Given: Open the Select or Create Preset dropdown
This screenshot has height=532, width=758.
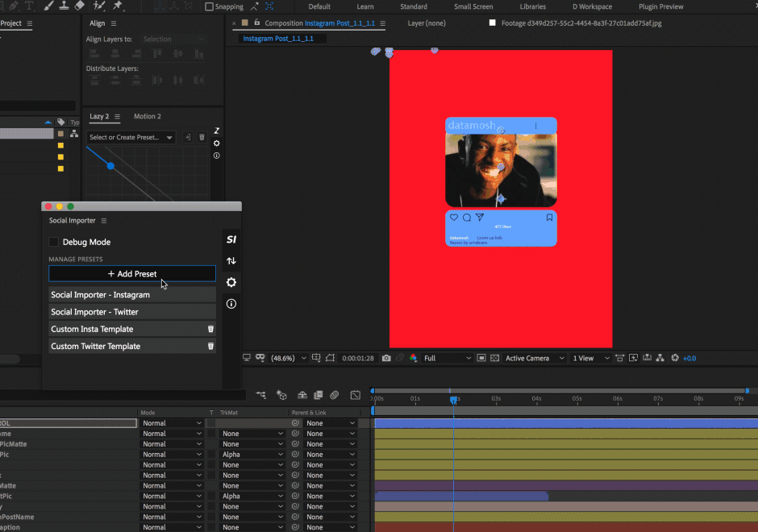Looking at the screenshot, I should pos(131,138).
